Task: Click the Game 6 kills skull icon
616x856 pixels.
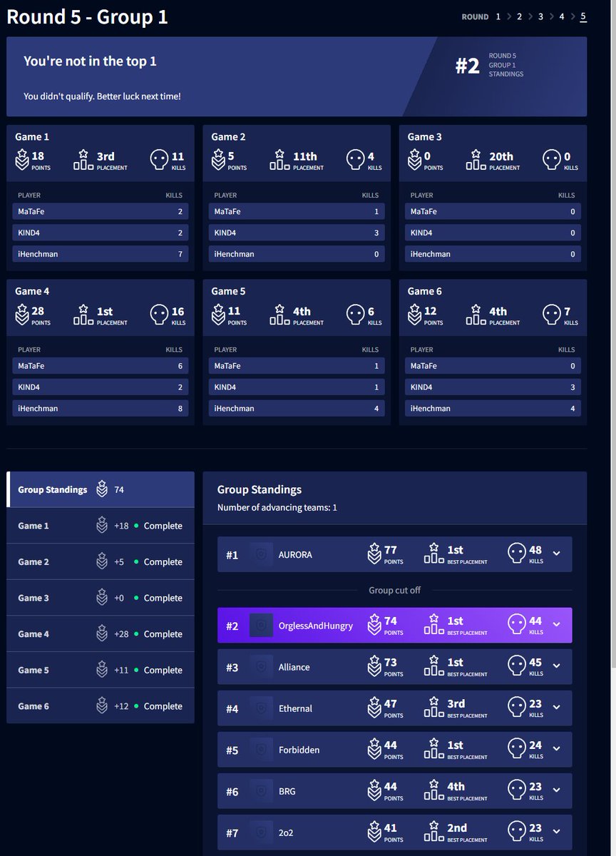Action: click(x=553, y=315)
